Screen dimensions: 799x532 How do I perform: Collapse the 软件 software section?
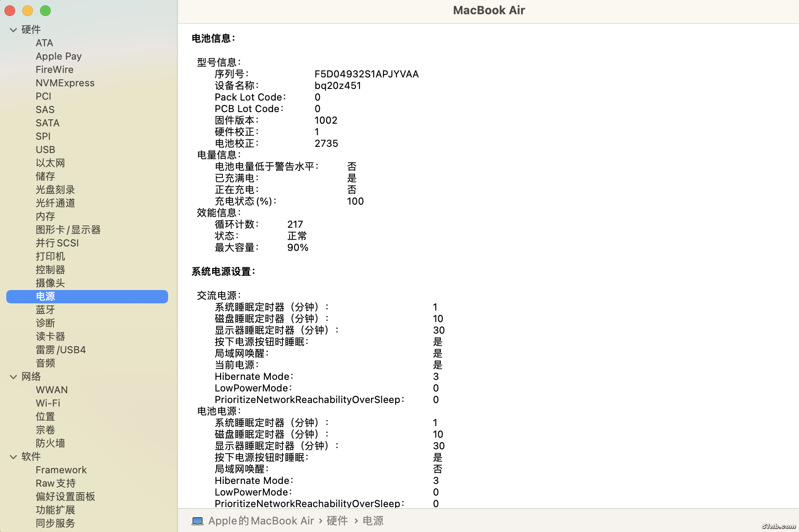pos(13,457)
